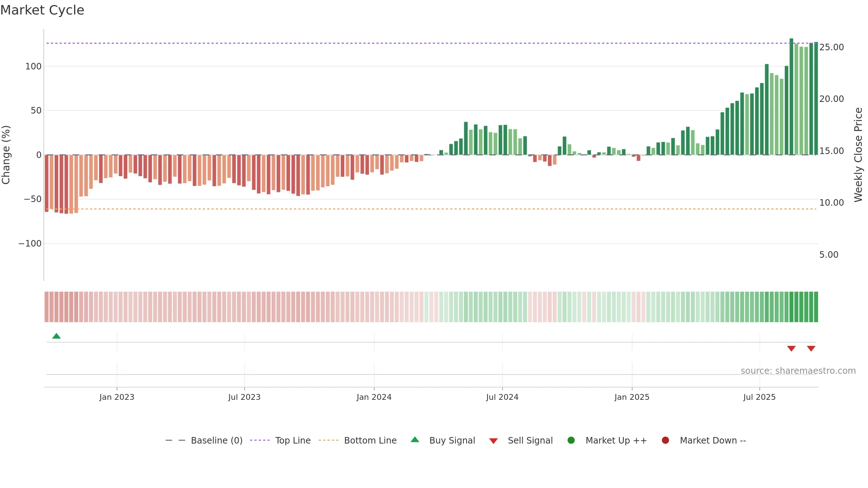Click the Jan 2025 axis label
Viewport: 868px width, 488px height.
pos(632,397)
